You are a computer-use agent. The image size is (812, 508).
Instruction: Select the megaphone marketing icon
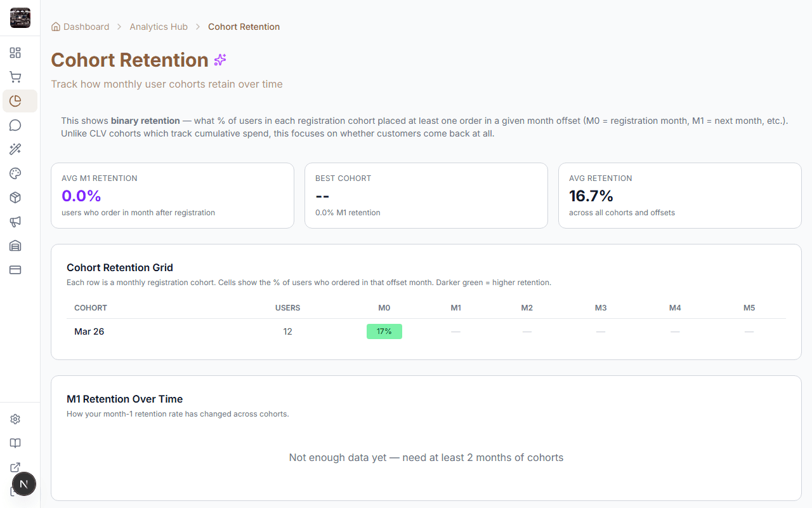pyautogui.click(x=15, y=222)
